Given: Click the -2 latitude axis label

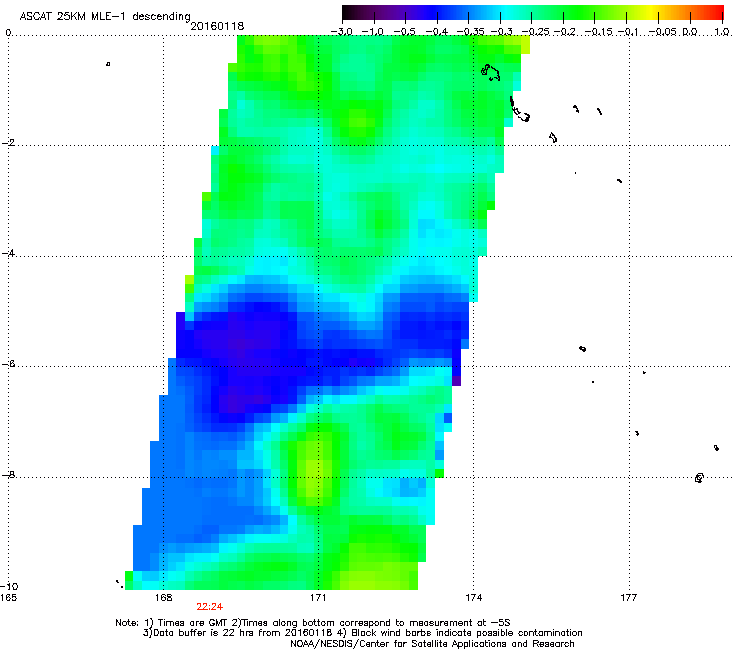Looking at the screenshot, I should tap(8, 142).
